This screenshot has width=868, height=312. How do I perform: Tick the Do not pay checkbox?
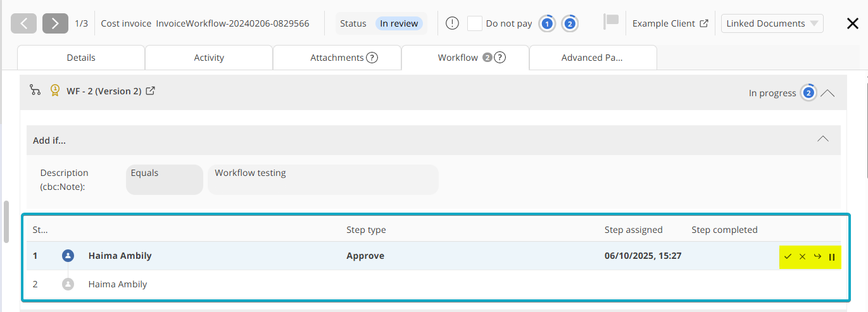point(475,23)
